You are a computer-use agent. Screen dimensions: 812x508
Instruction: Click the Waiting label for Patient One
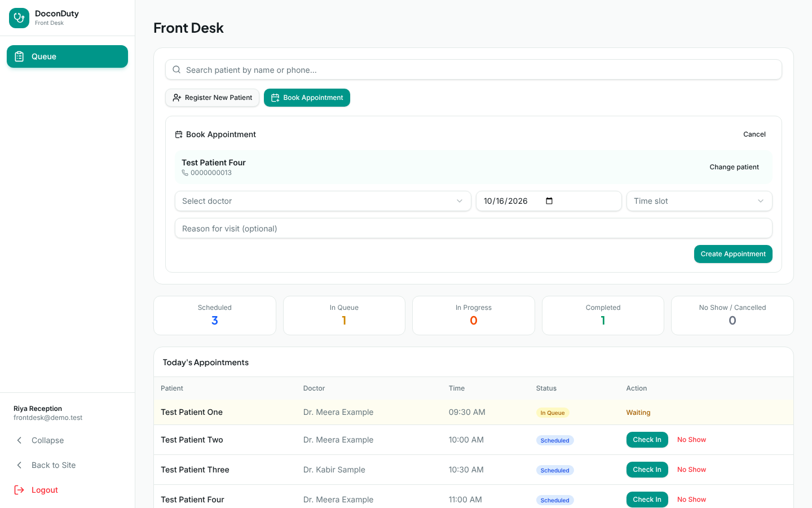(x=638, y=413)
